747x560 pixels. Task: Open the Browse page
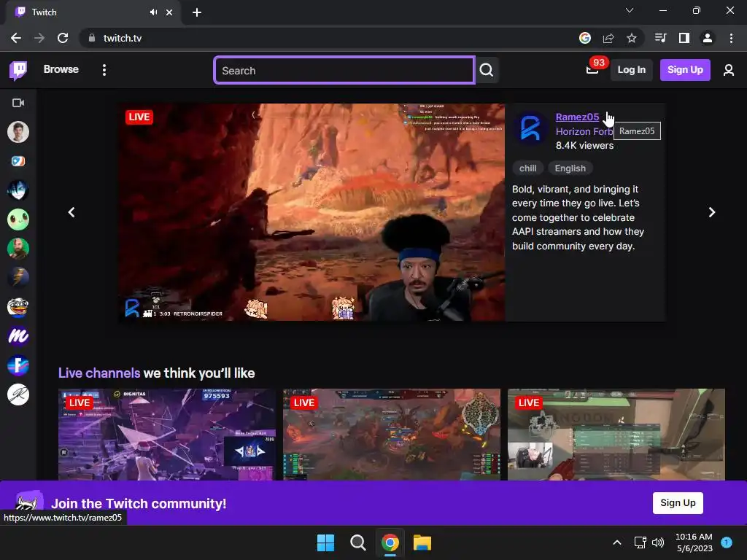pyautogui.click(x=61, y=69)
